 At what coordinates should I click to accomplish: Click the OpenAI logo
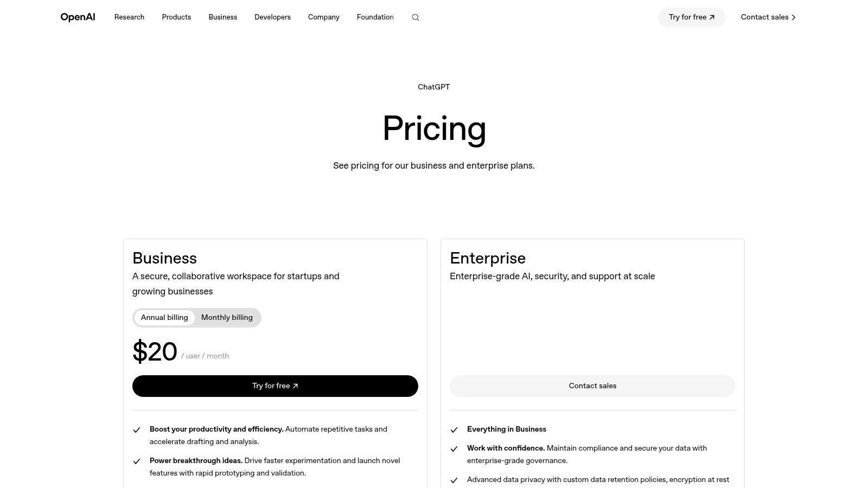click(78, 17)
